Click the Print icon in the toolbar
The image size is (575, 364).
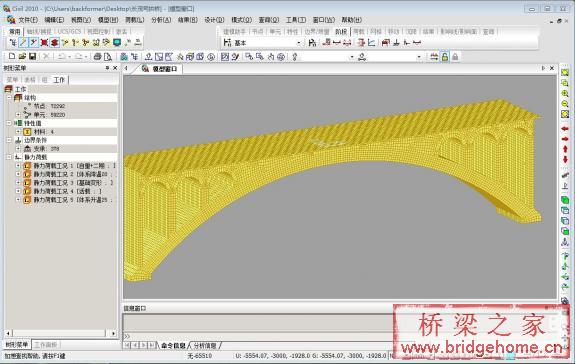[x=97, y=56]
